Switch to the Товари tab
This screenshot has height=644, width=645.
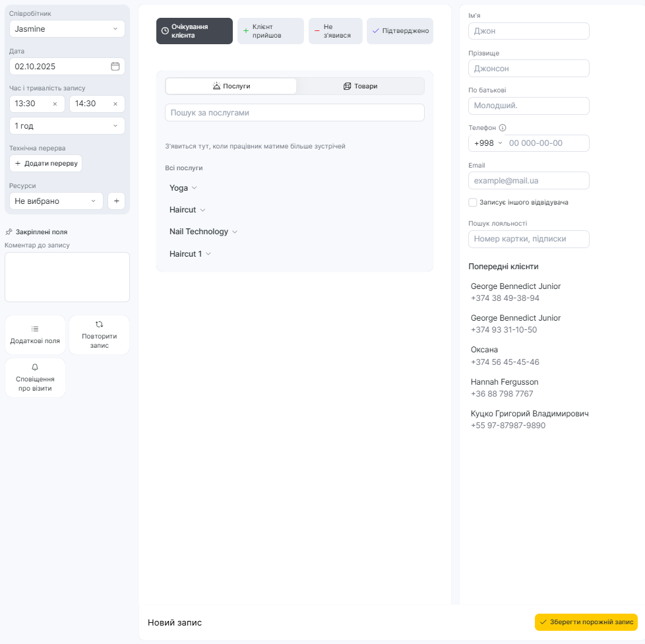coord(360,86)
